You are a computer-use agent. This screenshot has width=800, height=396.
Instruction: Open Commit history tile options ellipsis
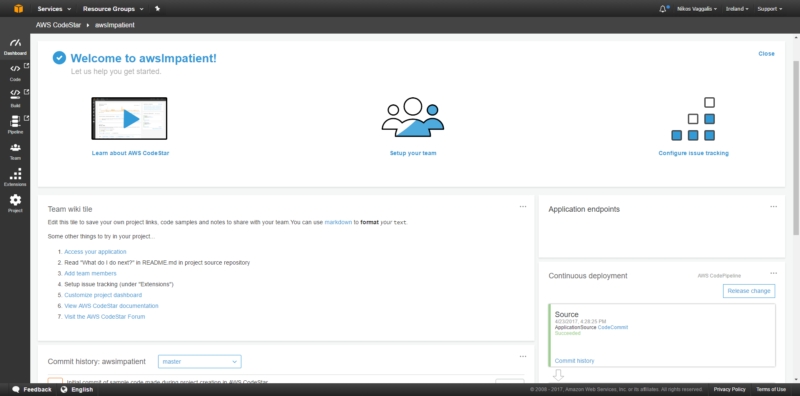coord(523,356)
